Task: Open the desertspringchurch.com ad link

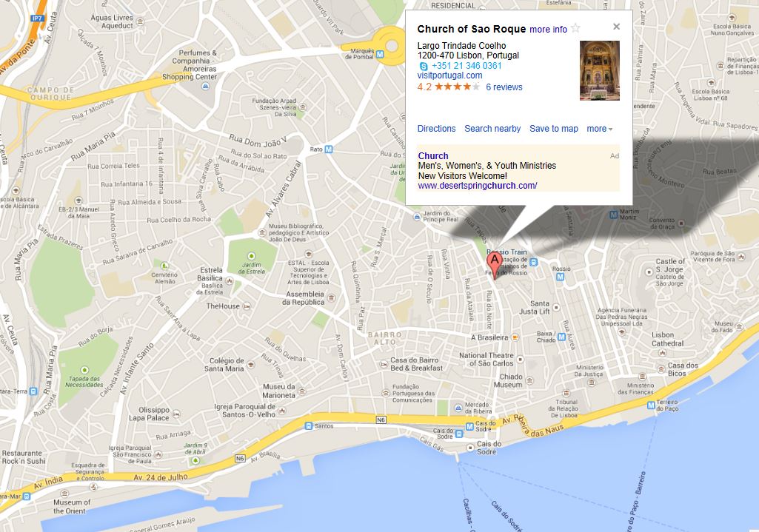Action: [478, 186]
